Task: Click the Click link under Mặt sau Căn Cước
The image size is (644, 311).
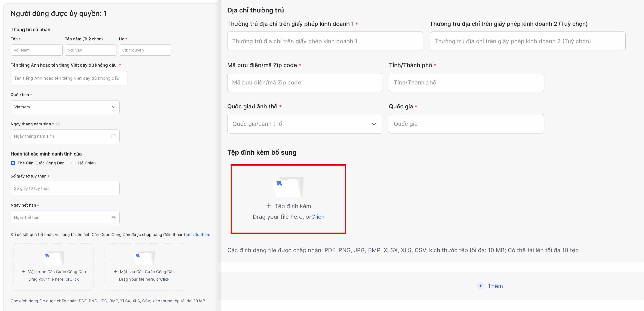Action: (x=164, y=279)
